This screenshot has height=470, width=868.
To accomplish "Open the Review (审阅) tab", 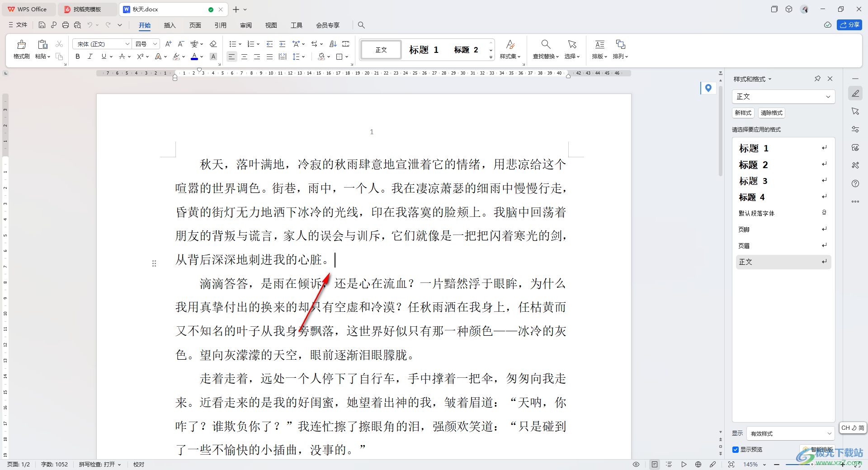I will (x=245, y=25).
